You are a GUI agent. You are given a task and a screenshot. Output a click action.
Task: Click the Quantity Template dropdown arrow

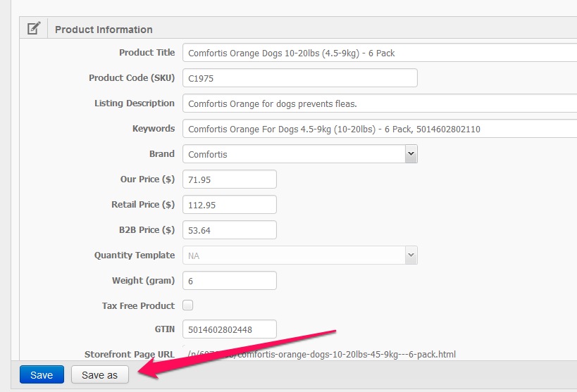(x=411, y=255)
